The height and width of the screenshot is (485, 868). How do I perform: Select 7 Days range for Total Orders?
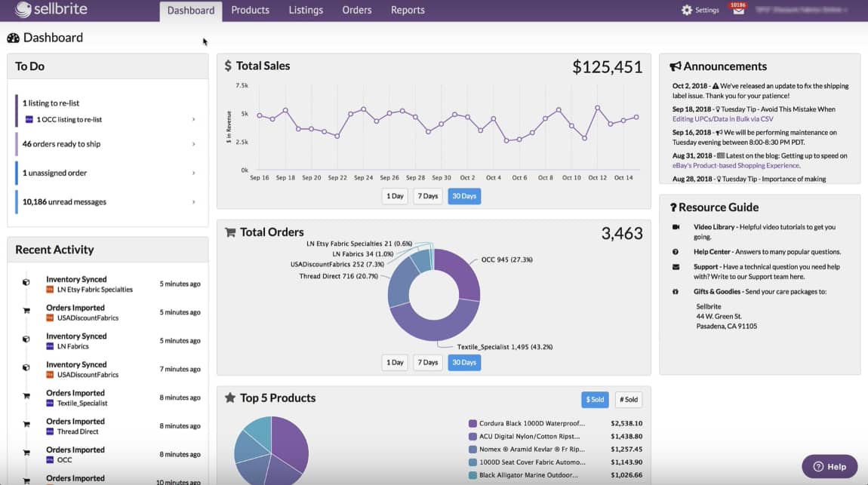427,363
